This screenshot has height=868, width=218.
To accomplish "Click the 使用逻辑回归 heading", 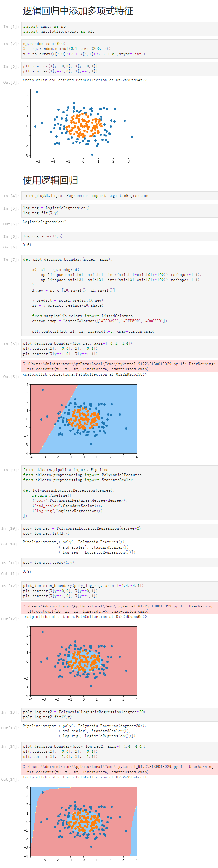I will click(x=50, y=180).
